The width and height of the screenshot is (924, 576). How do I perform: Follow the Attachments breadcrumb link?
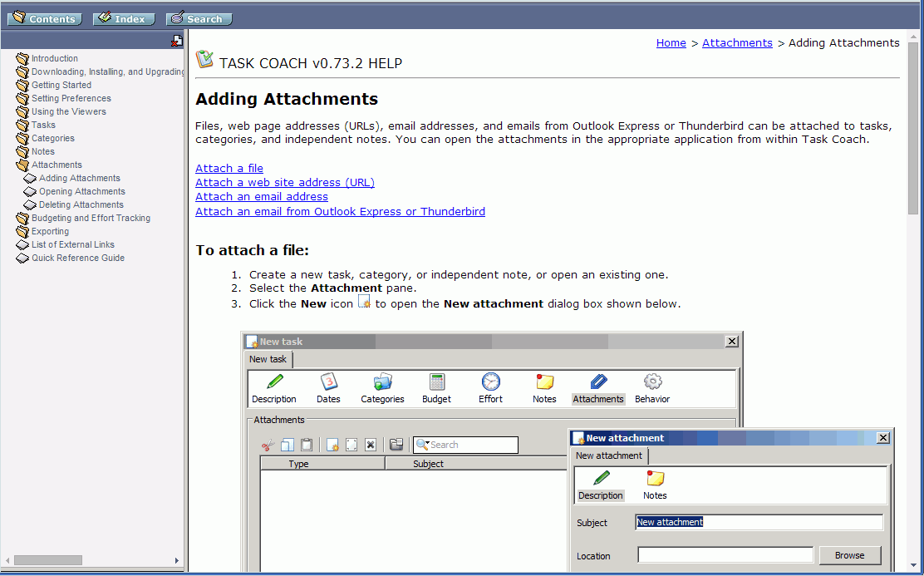737,43
